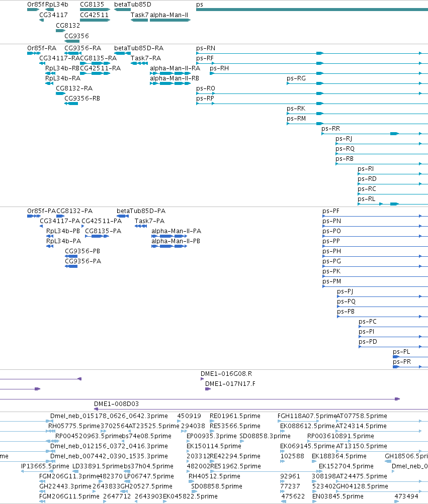Select the CG9356-RA transcript

pyautogui.click(x=73, y=53)
